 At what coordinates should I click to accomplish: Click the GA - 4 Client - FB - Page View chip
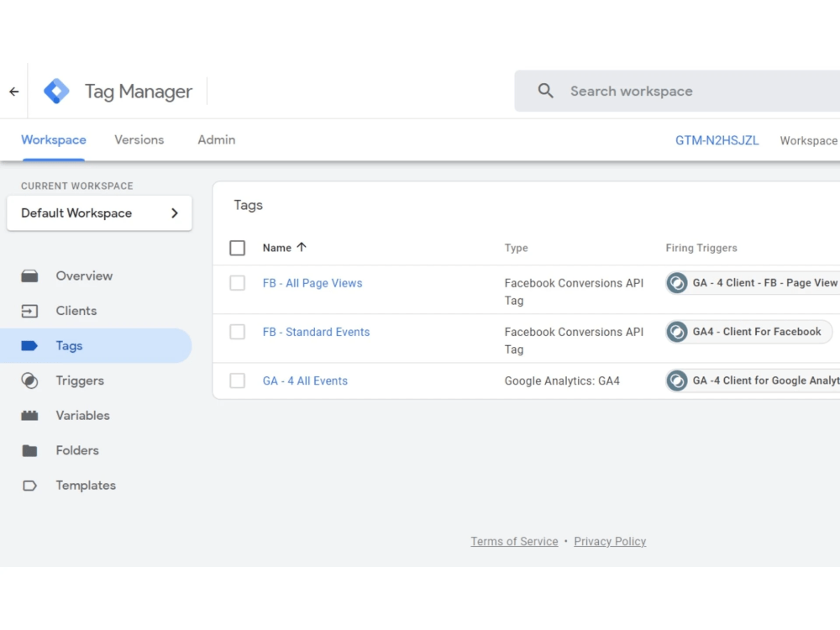[753, 283]
